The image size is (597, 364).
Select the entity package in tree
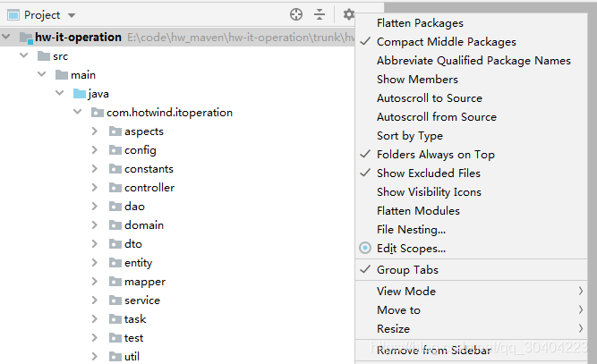[138, 262]
